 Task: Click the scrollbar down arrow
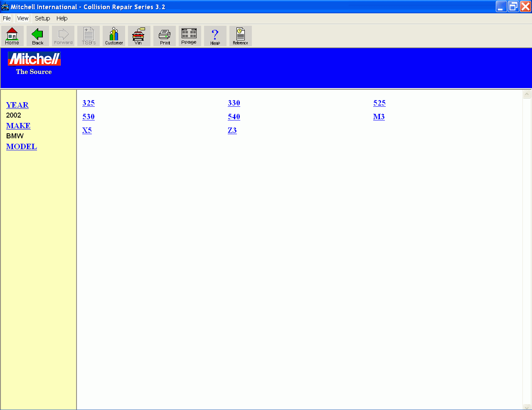point(527,407)
